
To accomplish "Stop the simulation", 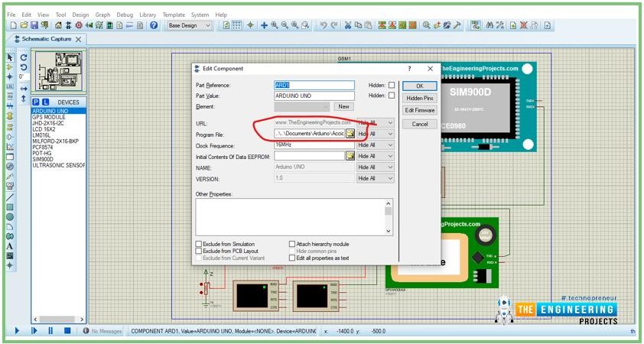I will click(x=67, y=330).
